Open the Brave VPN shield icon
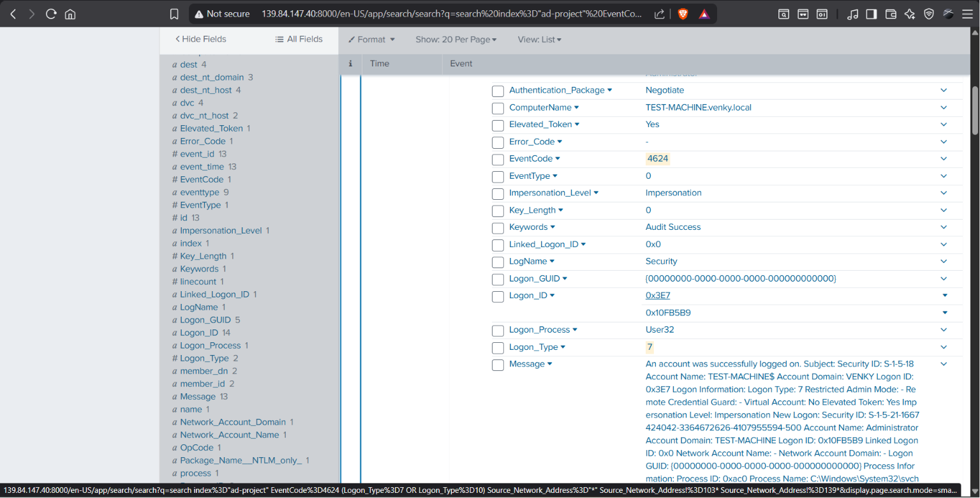The image size is (980, 498). coord(929,14)
